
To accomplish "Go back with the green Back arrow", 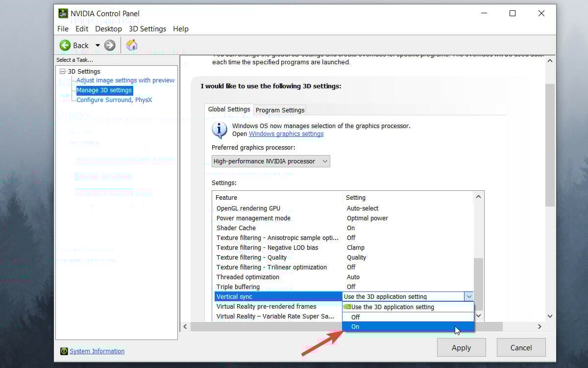I will (65, 45).
